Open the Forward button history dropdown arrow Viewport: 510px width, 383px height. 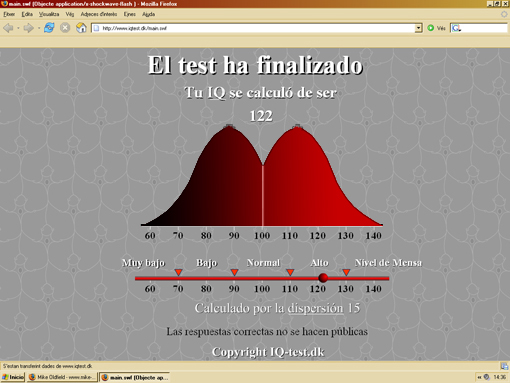(x=39, y=28)
